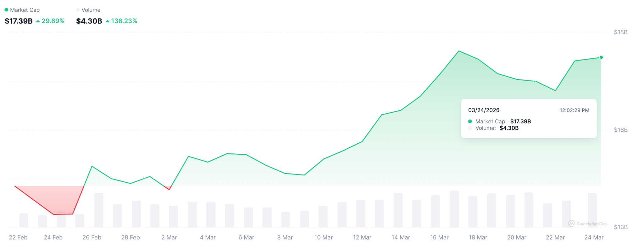Toggle the Volume series legend label
The image size is (644, 249).
(x=91, y=10)
